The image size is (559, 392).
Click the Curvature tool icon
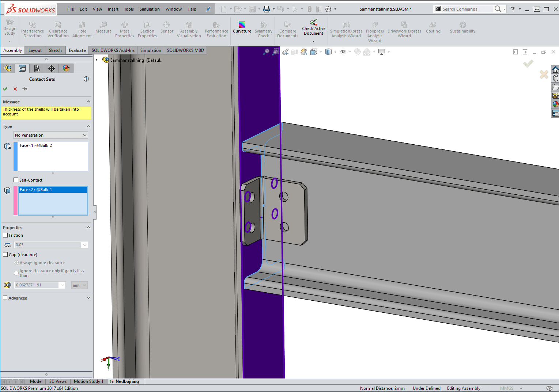tap(242, 25)
